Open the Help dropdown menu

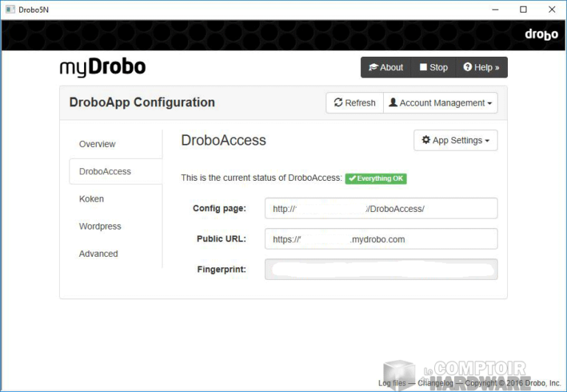(481, 67)
